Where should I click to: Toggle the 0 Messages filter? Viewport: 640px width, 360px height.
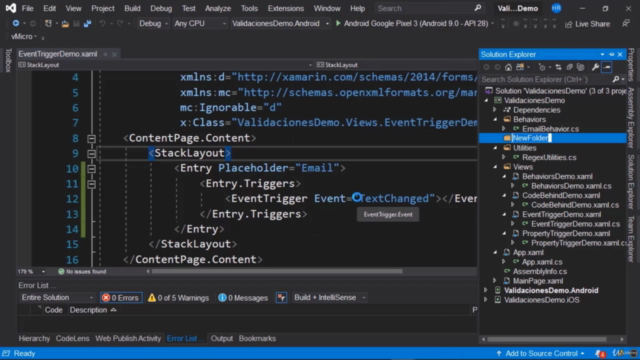(x=243, y=298)
